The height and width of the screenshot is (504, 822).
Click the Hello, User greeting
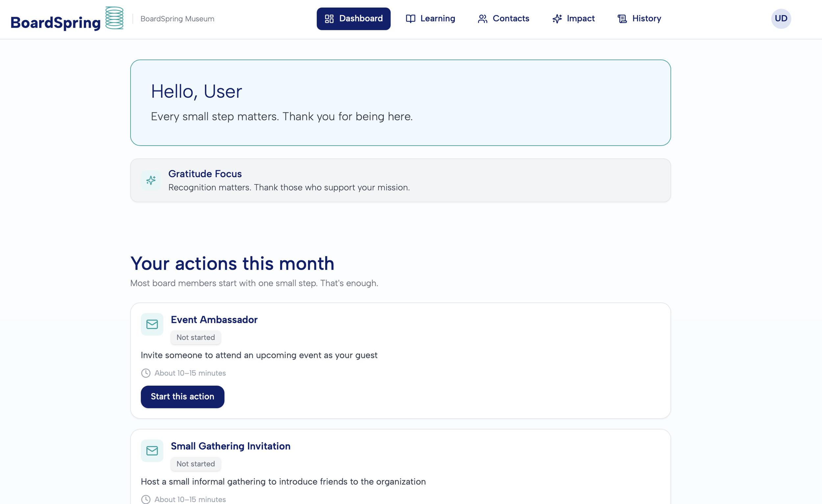(x=197, y=91)
